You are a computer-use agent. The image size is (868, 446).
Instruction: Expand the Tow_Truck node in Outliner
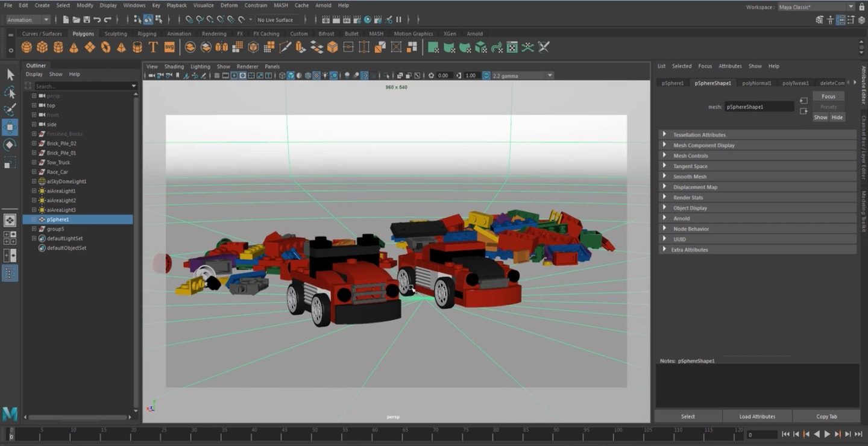pos(34,162)
